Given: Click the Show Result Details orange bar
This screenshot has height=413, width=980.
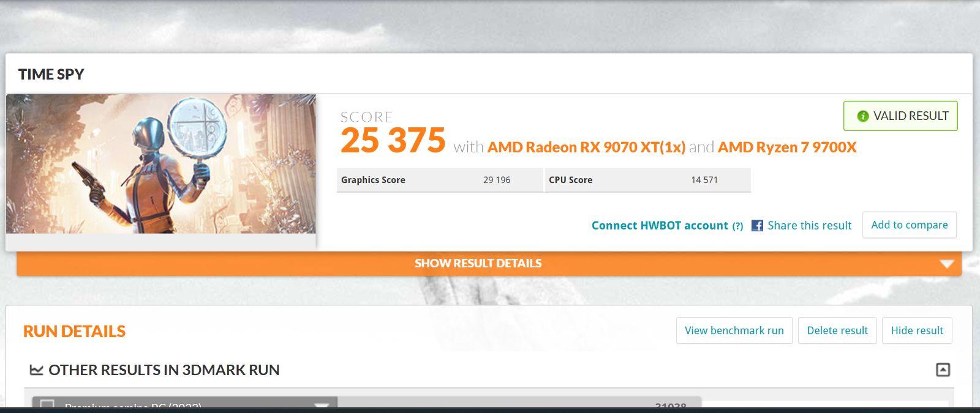Looking at the screenshot, I should pyautogui.click(x=478, y=264).
